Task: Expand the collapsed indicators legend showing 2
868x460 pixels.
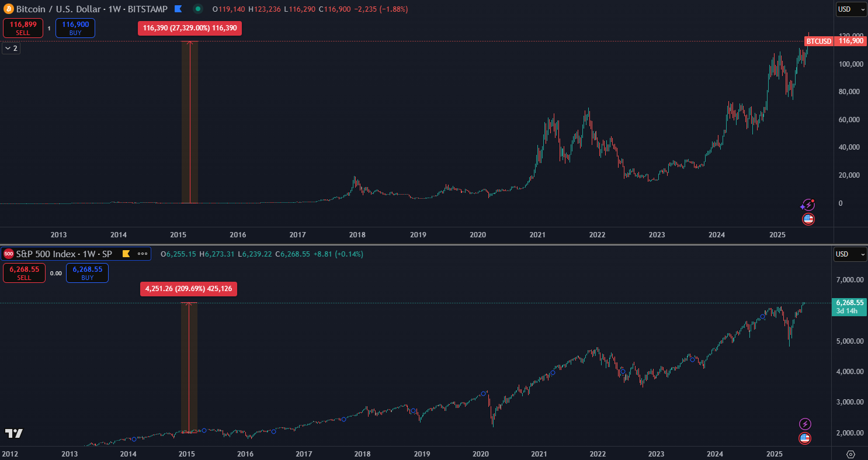Action: [11, 49]
